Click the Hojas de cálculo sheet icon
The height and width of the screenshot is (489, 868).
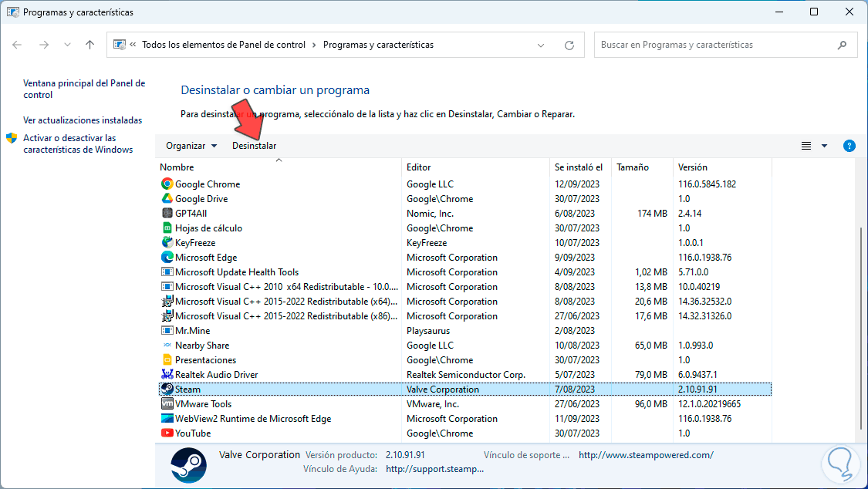[167, 228]
